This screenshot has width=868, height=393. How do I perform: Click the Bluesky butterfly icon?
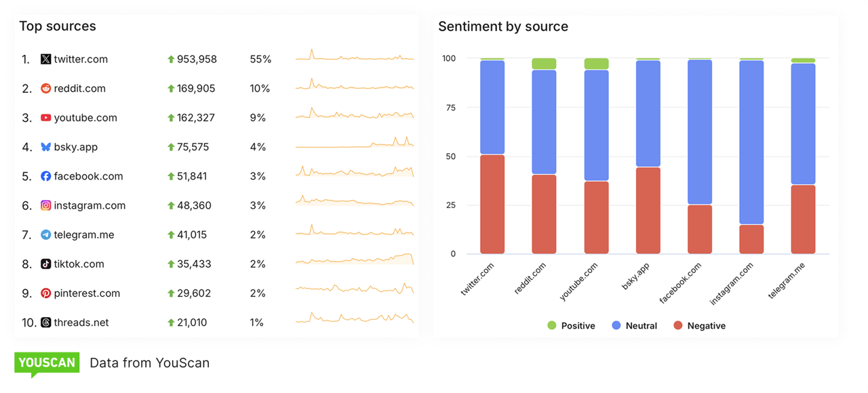click(x=45, y=146)
